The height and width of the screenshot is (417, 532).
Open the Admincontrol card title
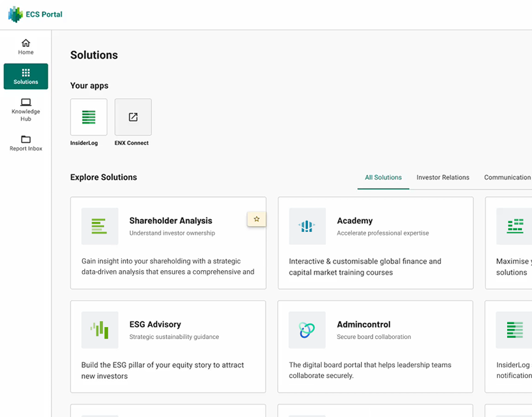[x=364, y=325]
